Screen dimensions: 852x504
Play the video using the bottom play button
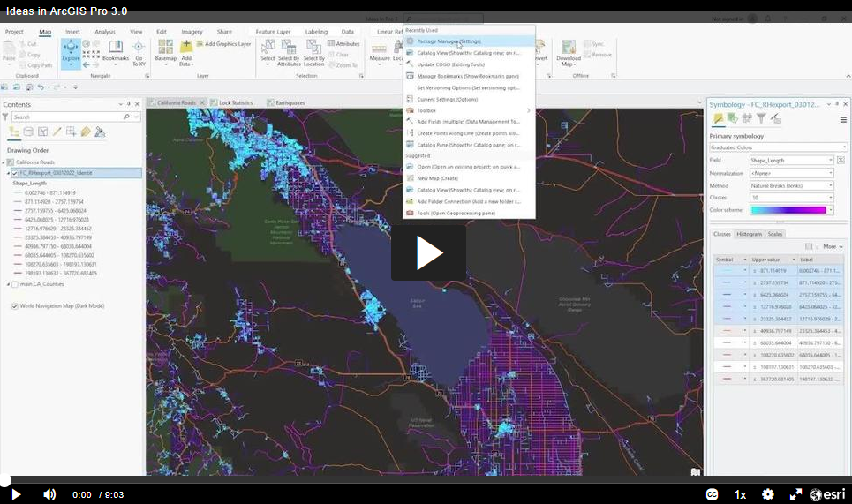(x=16, y=494)
